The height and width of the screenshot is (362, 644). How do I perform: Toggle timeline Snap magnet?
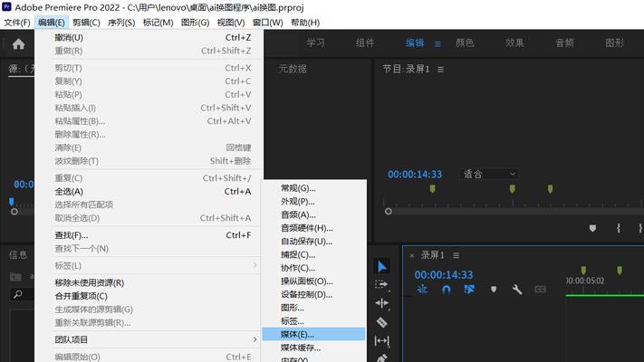coord(446,290)
